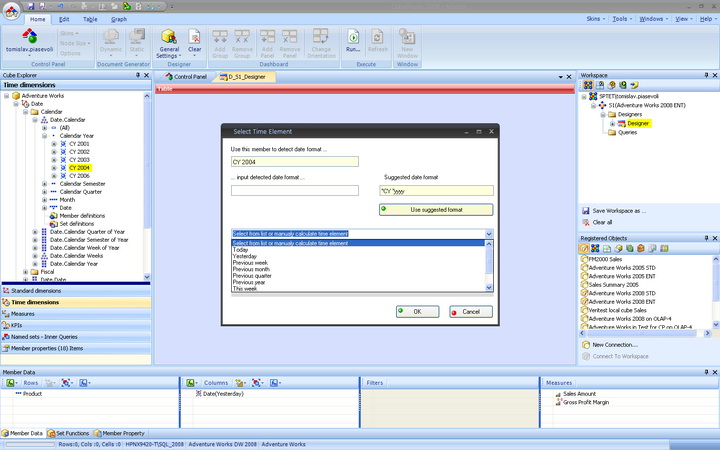Screen dimensions: 720x450
Task: Click the second Workspace toolbar icon
Action: tap(600, 85)
